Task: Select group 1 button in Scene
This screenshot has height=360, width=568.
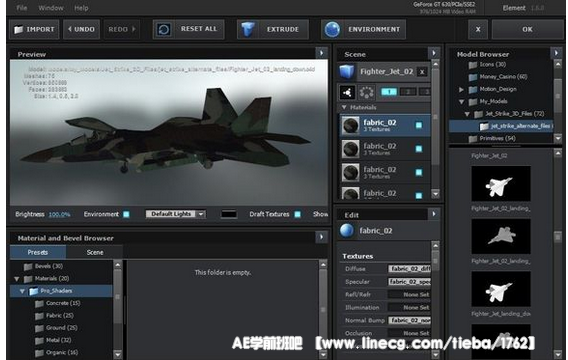Action: pyautogui.click(x=389, y=92)
